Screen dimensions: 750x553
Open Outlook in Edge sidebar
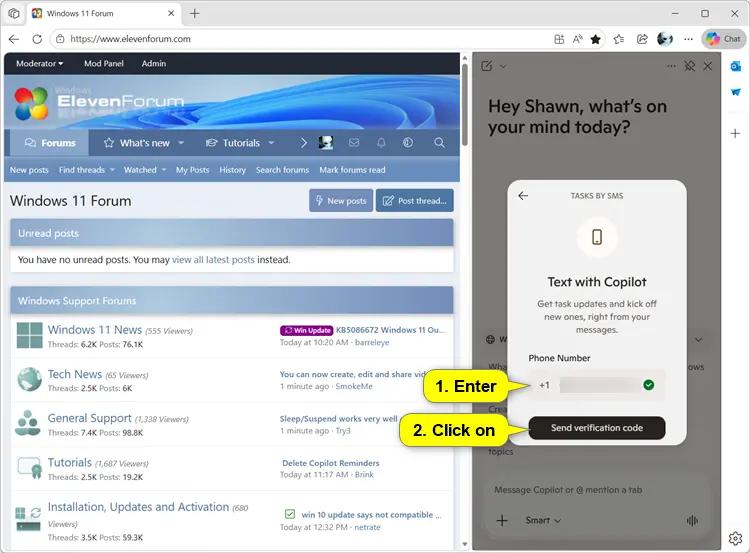[736, 66]
